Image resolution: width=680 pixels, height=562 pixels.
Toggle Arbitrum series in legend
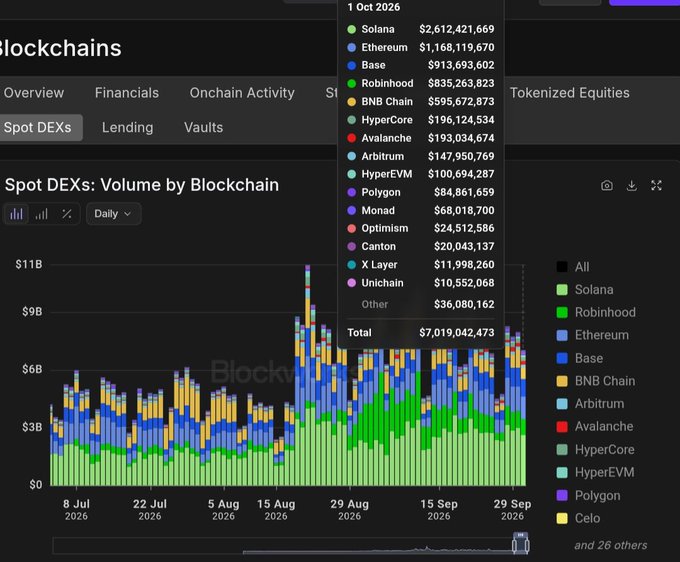click(x=591, y=404)
